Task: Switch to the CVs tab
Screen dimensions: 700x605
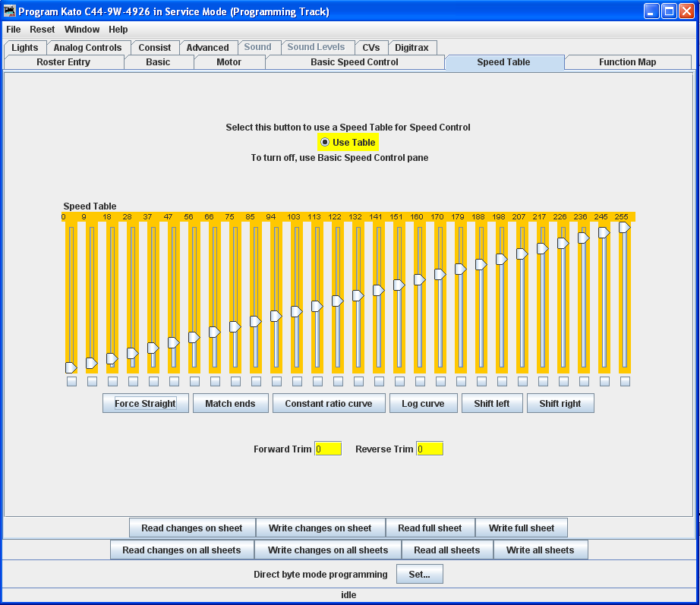Action: point(370,48)
